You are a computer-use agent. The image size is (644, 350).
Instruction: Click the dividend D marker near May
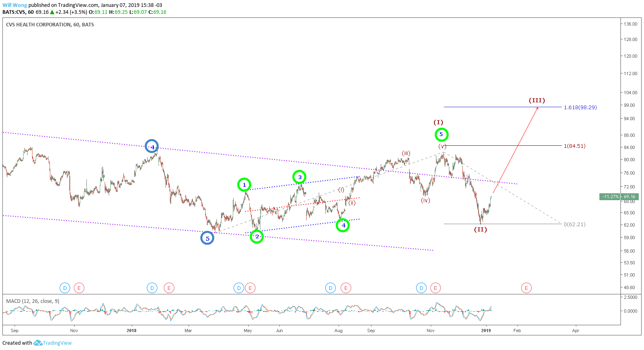[x=239, y=288]
